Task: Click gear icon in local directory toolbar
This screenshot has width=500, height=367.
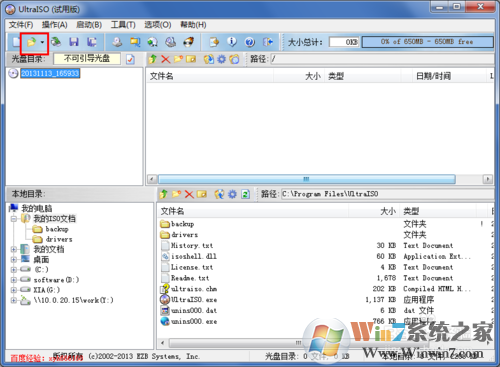Action: (x=232, y=194)
